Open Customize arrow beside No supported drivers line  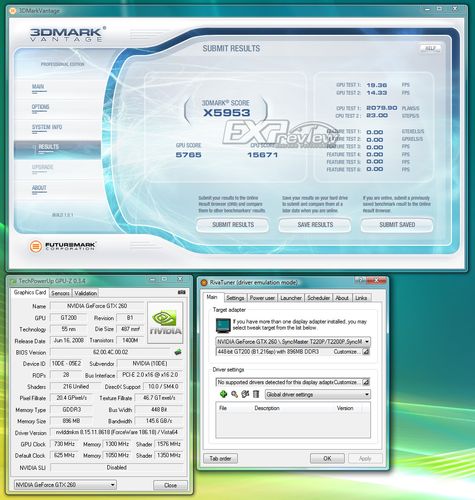[x=366, y=382]
